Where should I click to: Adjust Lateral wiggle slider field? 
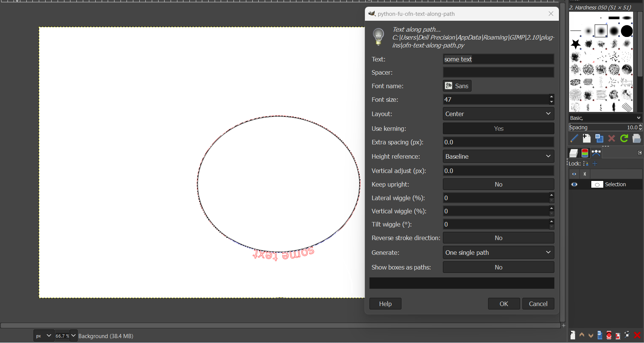point(496,198)
